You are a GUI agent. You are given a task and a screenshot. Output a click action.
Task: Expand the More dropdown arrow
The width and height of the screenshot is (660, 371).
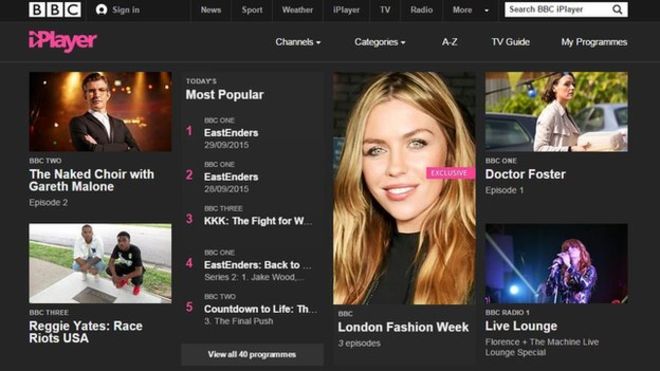(x=487, y=10)
